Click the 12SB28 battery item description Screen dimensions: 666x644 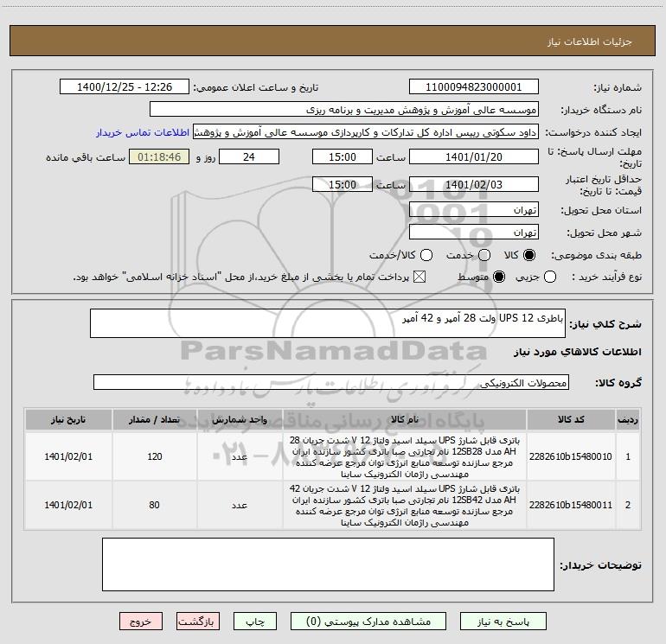405,456
